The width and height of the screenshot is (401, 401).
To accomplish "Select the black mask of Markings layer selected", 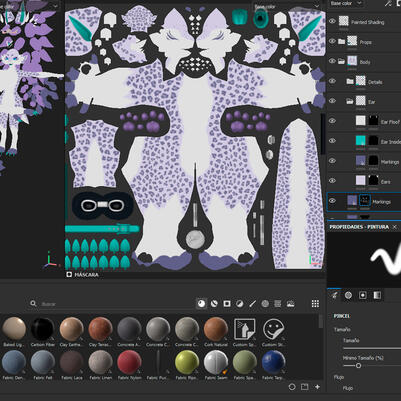I will point(365,201).
